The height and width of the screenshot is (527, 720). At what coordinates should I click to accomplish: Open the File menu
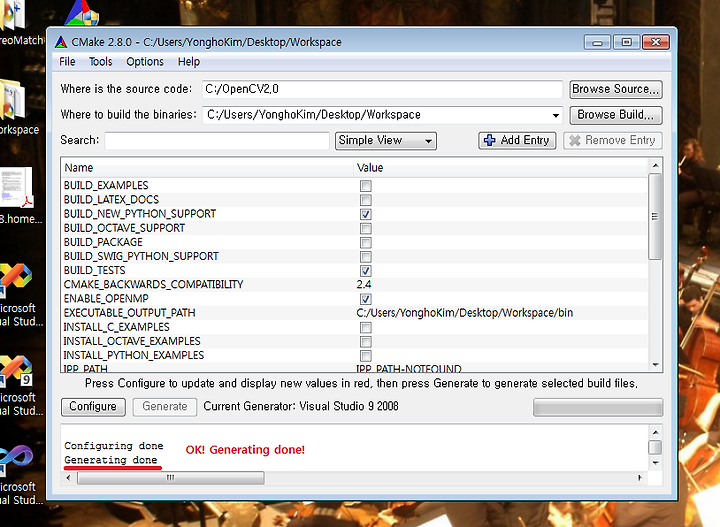pyautogui.click(x=67, y=62)
